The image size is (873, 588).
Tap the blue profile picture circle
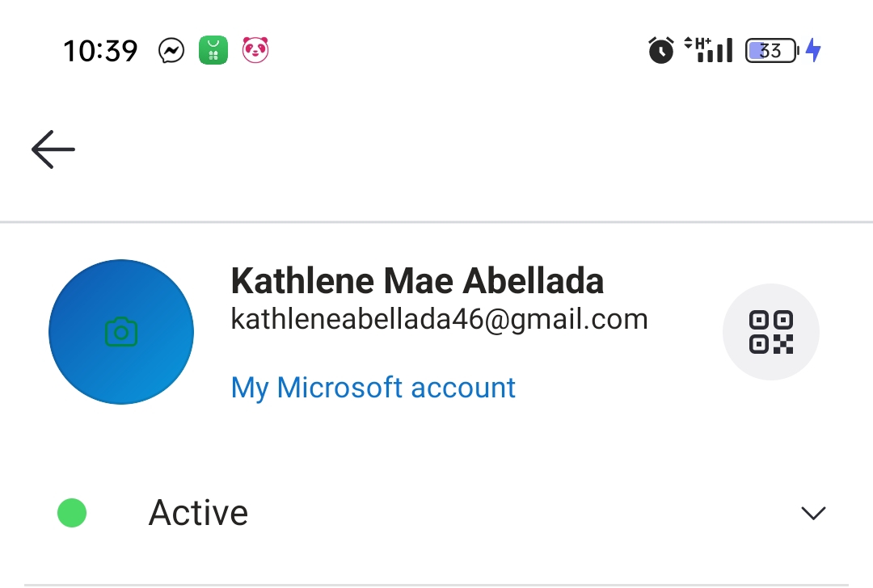[121, 332]
